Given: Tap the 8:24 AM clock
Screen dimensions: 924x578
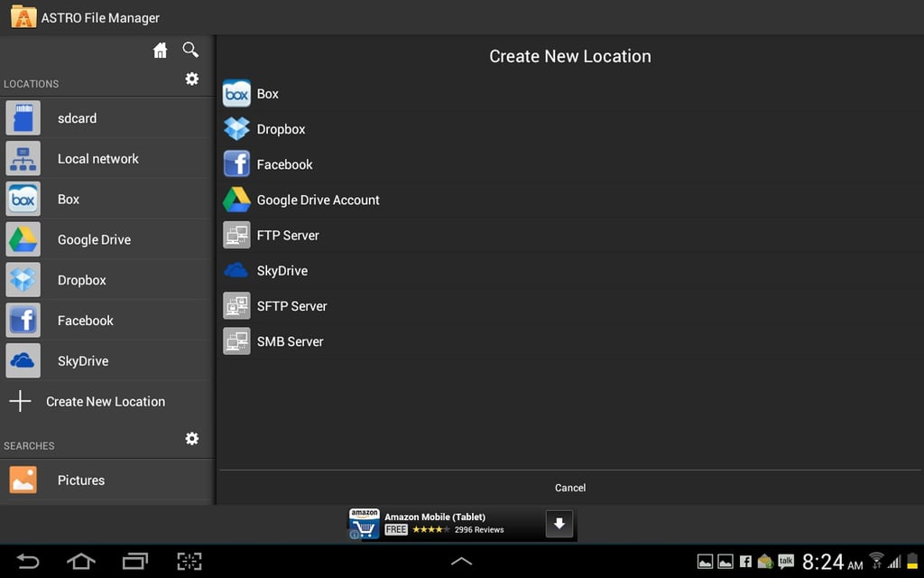Looking at the screenshot, I should (x=832, y=562).
